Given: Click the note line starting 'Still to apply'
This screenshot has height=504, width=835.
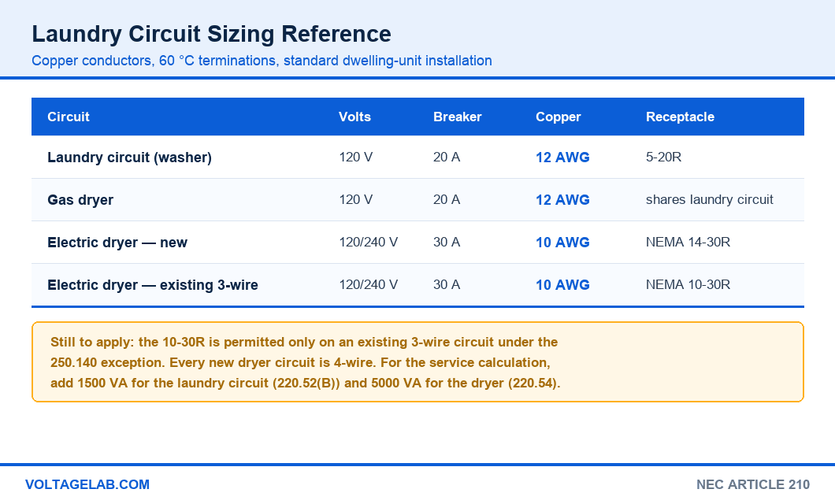Looking at the screenshot, I should point(304,343).
